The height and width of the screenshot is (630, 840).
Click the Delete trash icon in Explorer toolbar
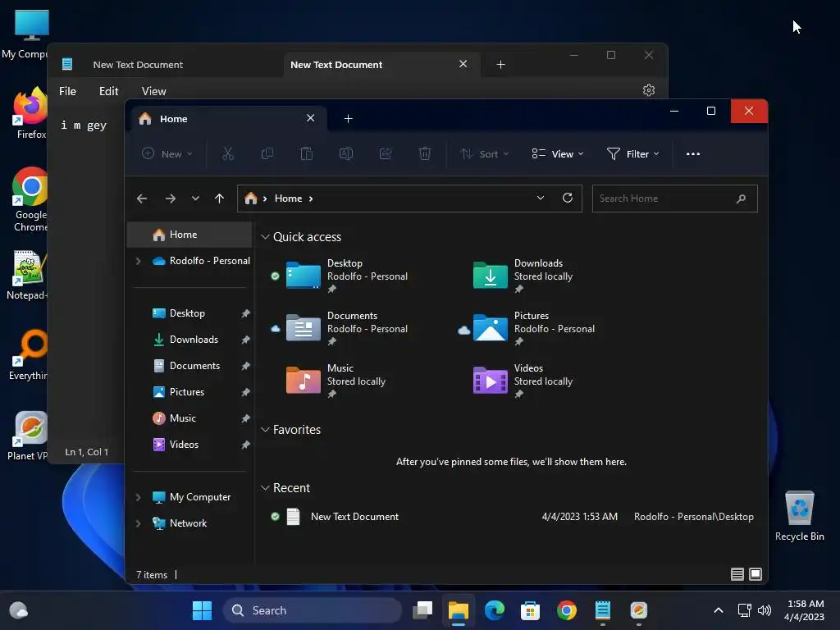[x=425, y=154]
